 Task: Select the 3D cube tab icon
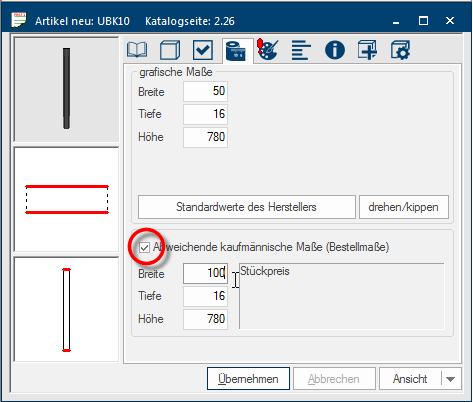tap(170, 50)
